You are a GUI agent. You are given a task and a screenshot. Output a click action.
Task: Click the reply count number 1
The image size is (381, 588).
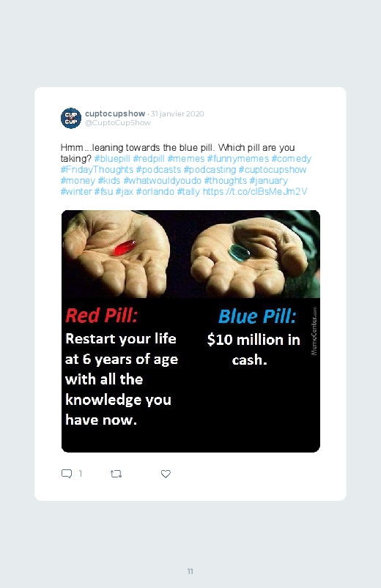click(81, 474)
